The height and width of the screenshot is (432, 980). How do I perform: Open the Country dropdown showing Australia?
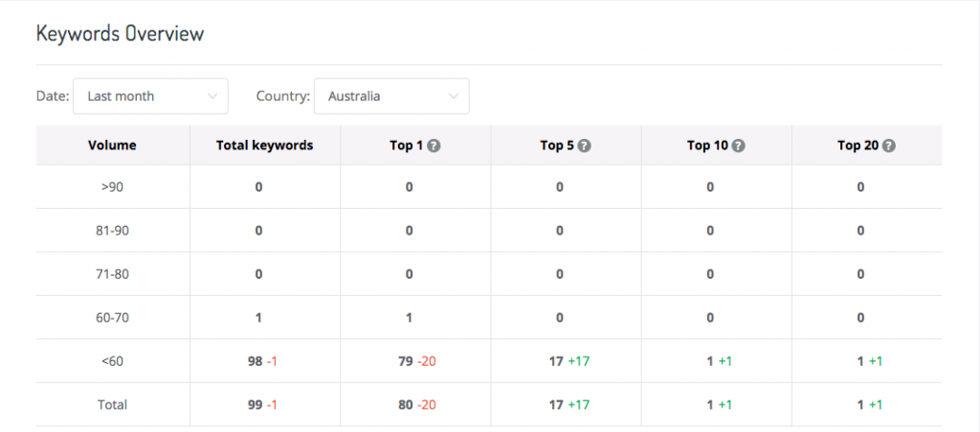pyautogui.click(x=391, y=97)
